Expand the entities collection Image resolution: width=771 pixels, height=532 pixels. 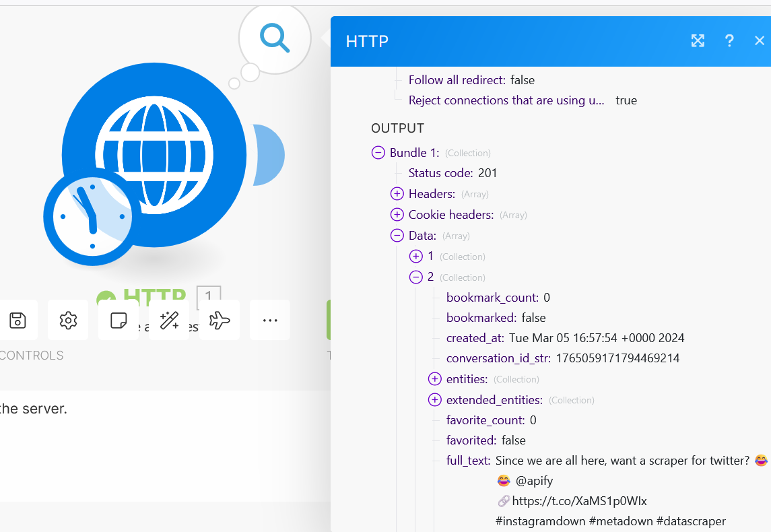(x=435, y=379)
